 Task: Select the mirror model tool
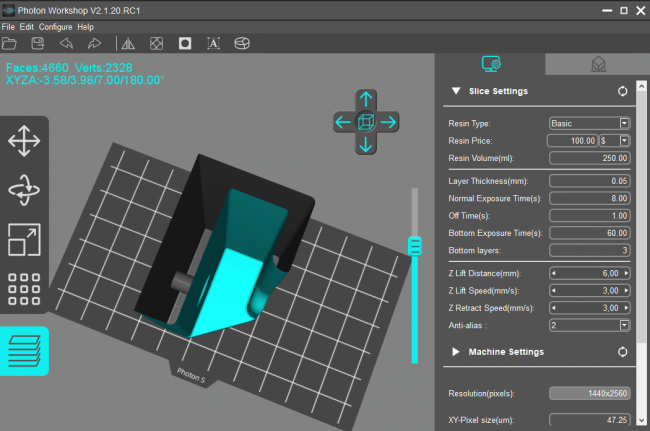pos(127,44)
